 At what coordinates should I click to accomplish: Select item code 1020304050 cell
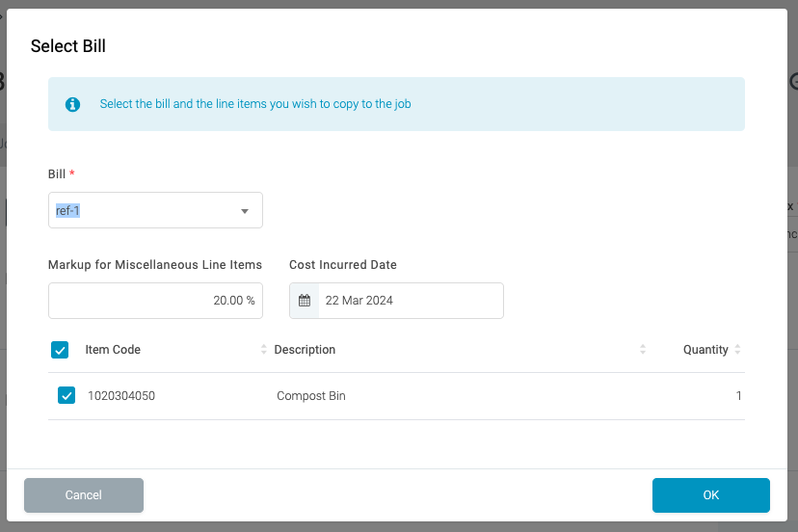(121, 395)
